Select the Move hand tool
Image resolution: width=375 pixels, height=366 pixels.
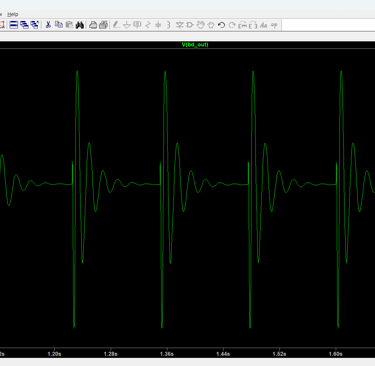(200, 25)
